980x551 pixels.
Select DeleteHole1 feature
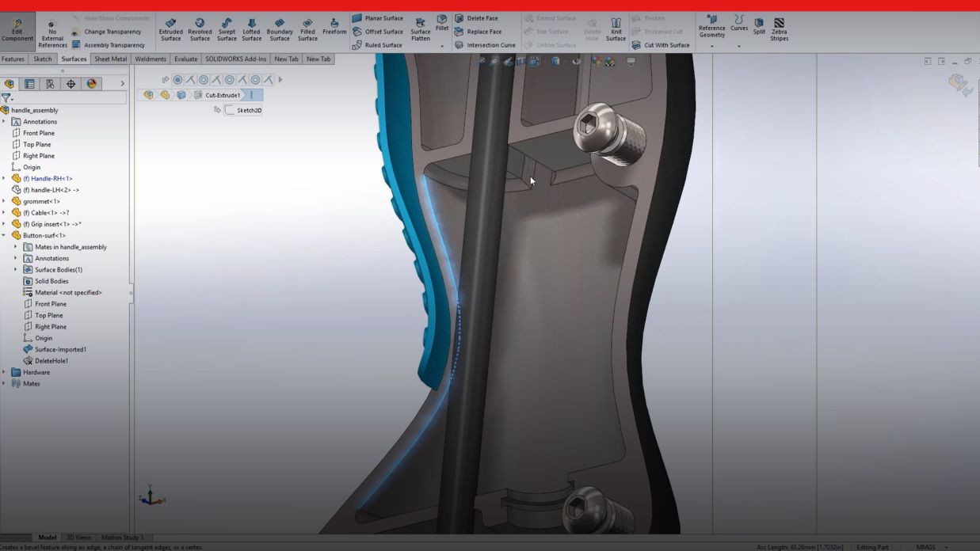point(46,361)
